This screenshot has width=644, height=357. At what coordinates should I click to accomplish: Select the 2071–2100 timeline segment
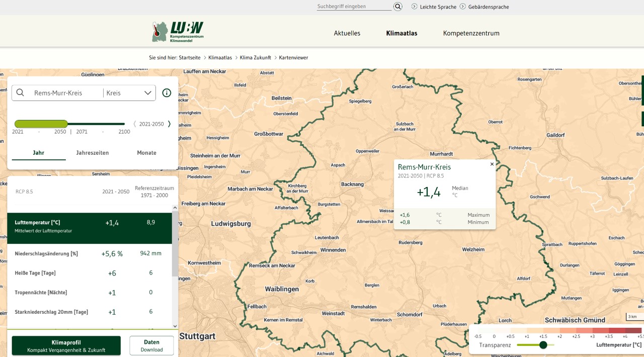96,124
